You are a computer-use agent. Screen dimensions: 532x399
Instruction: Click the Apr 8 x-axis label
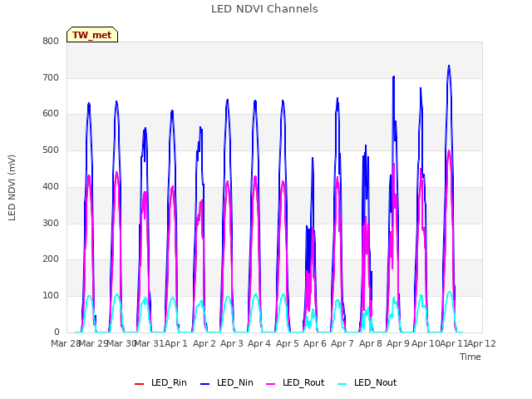click(x=371, y=343)
